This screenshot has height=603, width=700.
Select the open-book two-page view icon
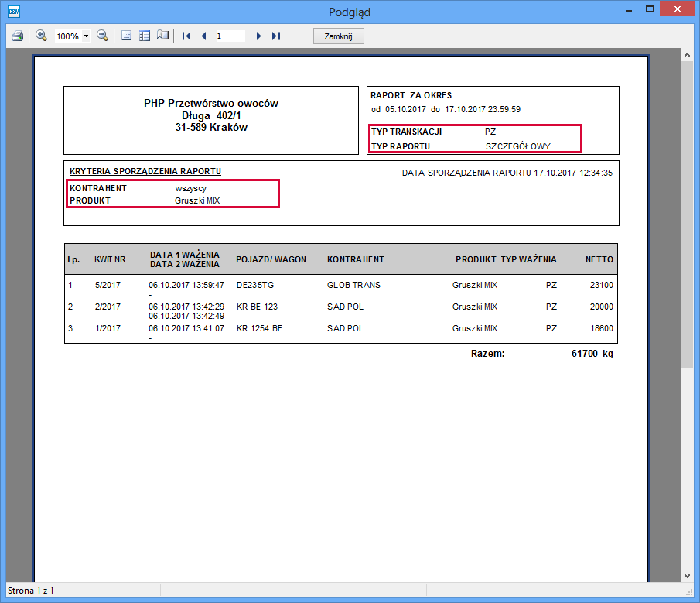coord(162,36)
